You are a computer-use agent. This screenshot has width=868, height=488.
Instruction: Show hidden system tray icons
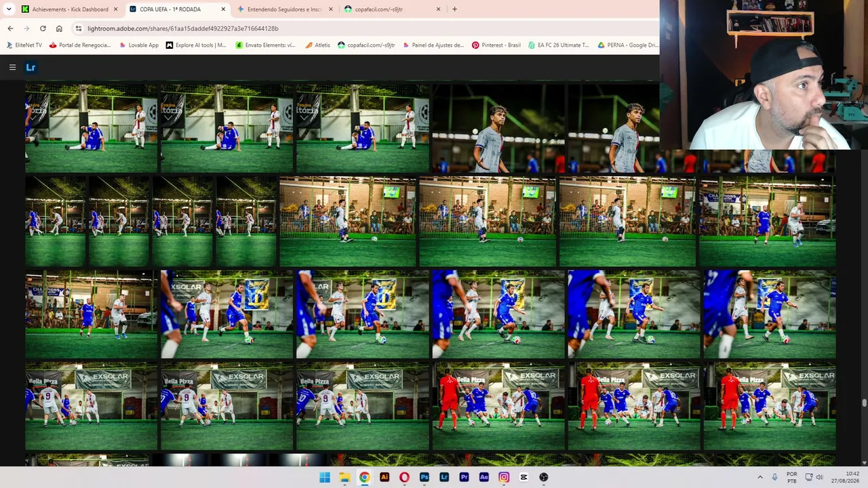click(759, 477)
